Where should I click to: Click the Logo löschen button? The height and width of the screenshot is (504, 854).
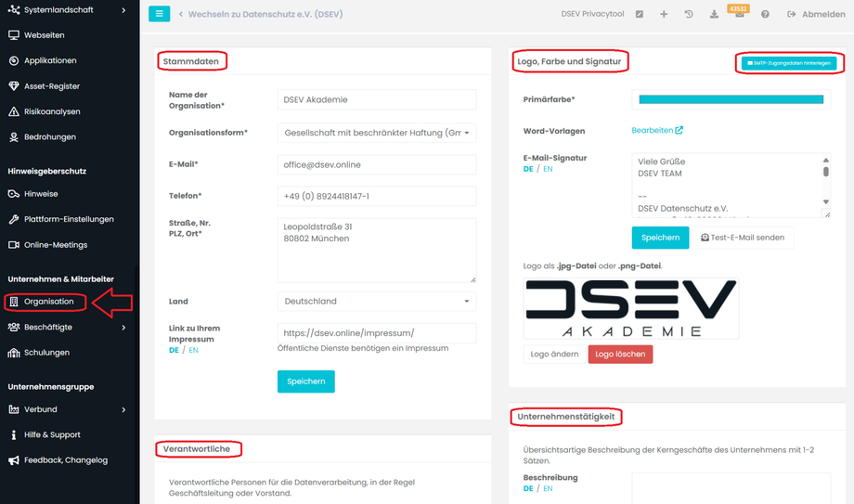(620, 355)
